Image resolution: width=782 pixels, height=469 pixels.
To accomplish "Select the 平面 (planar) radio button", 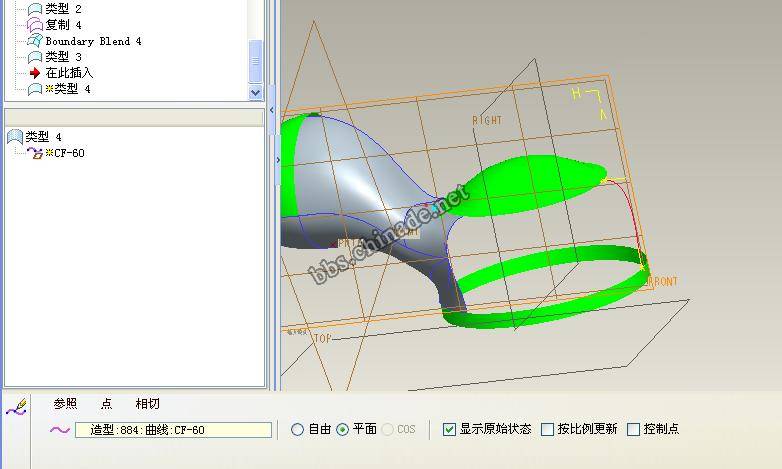I will 343,430.
